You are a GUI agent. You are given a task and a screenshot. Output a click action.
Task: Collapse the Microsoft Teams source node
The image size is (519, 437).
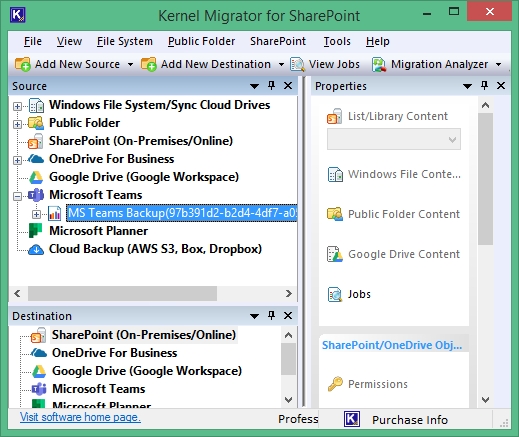tap(17, 196)
